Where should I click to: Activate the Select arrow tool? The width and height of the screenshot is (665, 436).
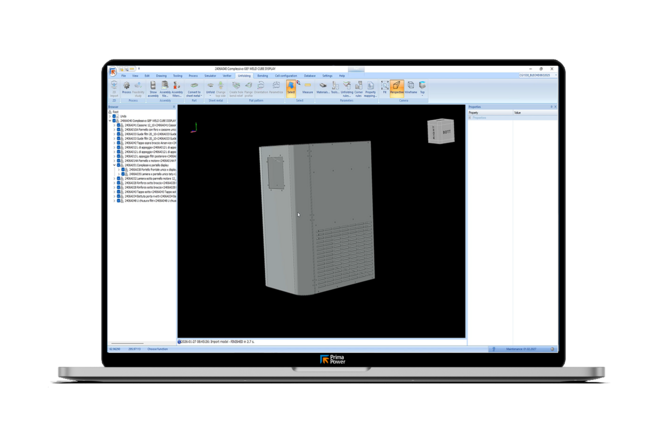291,88
